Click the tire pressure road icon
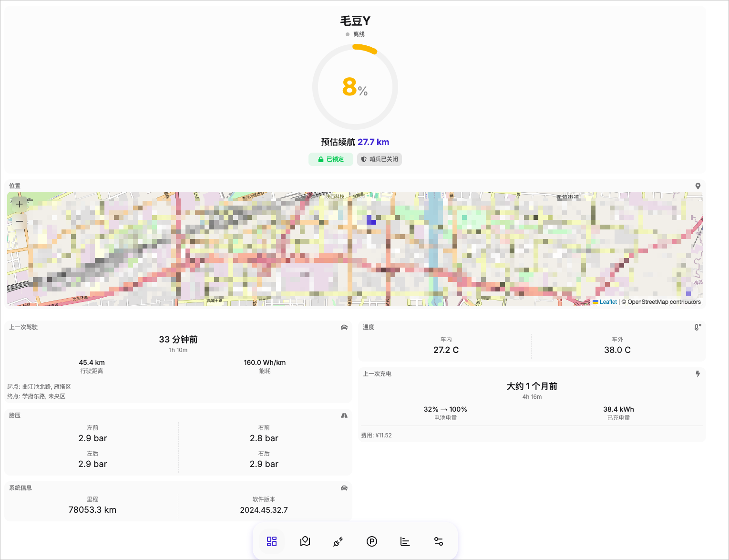Screen dimensions: 729x560 click(344, 415)
